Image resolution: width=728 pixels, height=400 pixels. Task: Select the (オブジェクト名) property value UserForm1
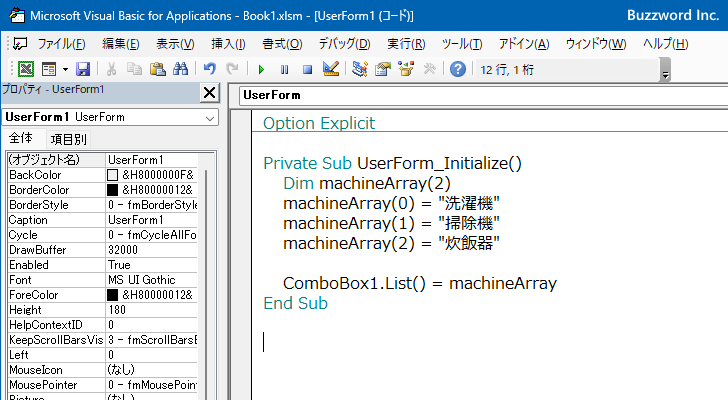(x=151, y=160)
